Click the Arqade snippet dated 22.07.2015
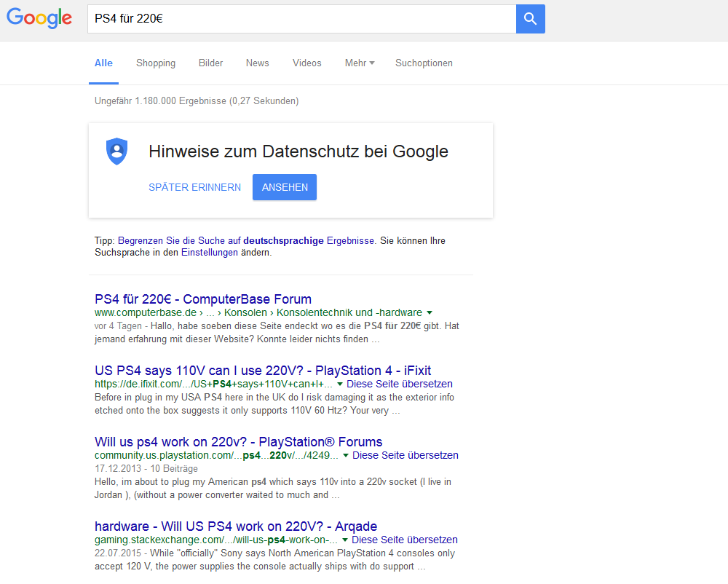Image resolution: width=728 pixels, height=584 pixels. tap(275, 560)
